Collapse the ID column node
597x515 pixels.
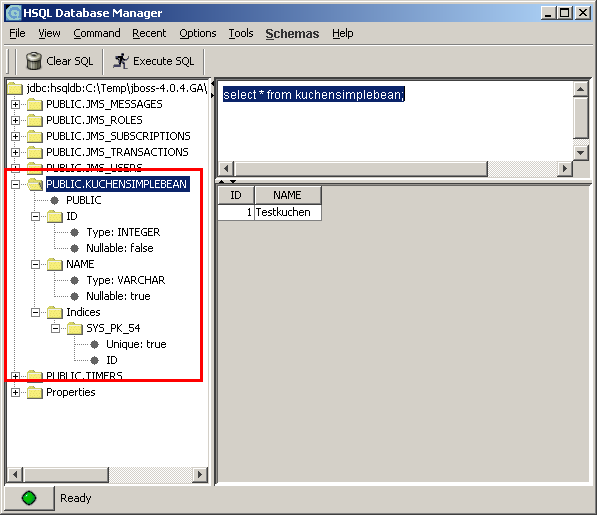(35, 216)
